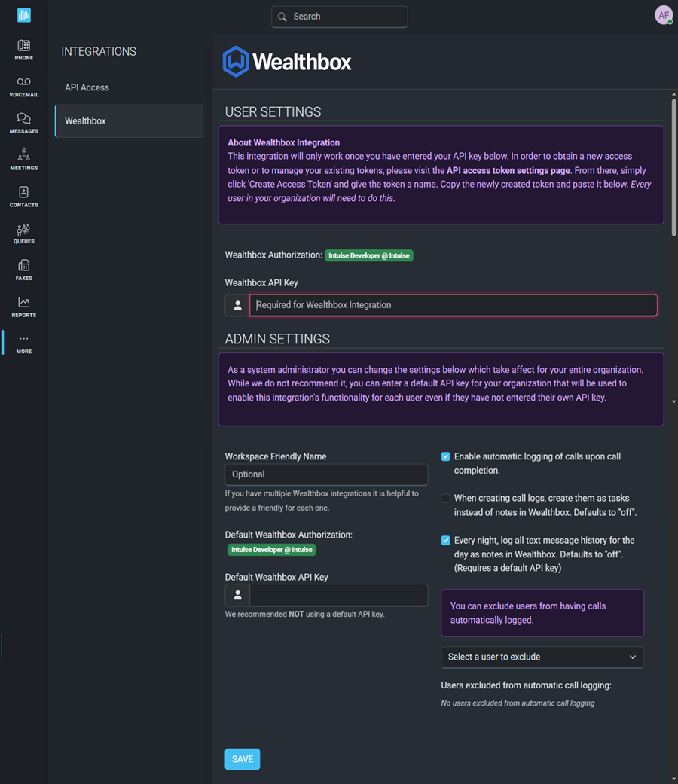Go to Voicemail in left sidebar
Screen dimensions: 678x784
point(24,87)
